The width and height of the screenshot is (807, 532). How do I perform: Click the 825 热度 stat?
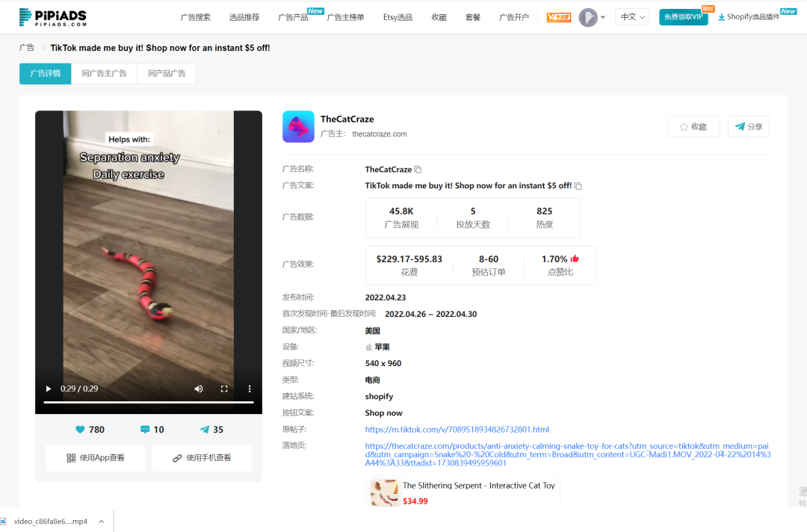(x=545, y=217)
